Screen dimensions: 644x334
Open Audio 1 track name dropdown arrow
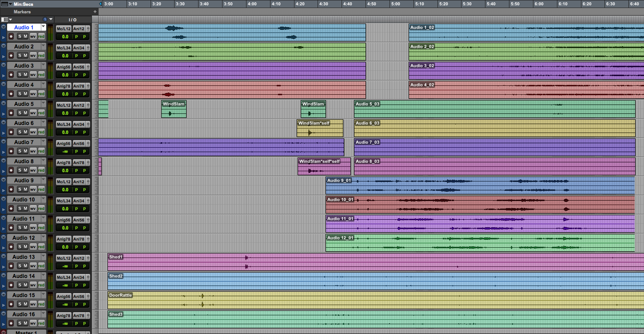(43, 27)
